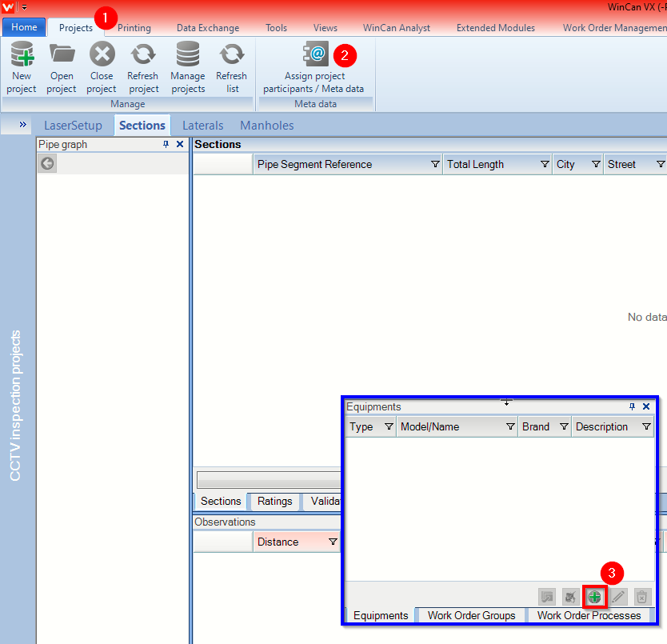Expand the sidebar with the double chevron
Screen dimensions: 667x644
23,124
